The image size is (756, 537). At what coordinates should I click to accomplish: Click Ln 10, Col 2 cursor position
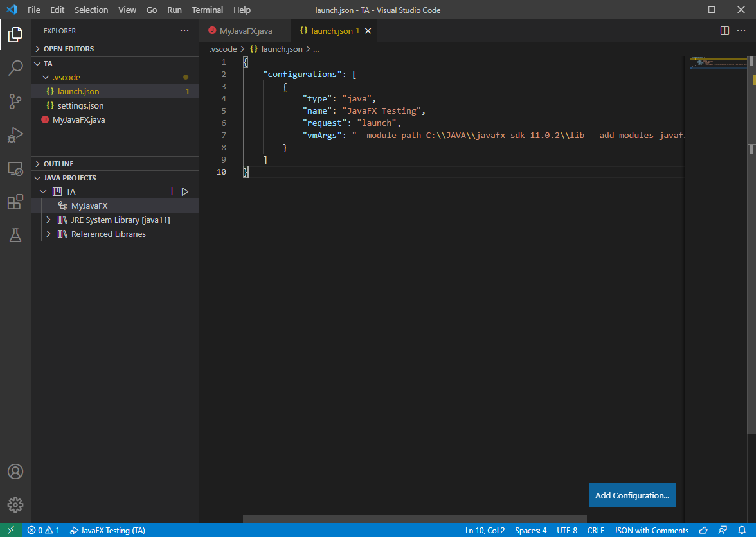pyautogui.click(x=485, y=531)
